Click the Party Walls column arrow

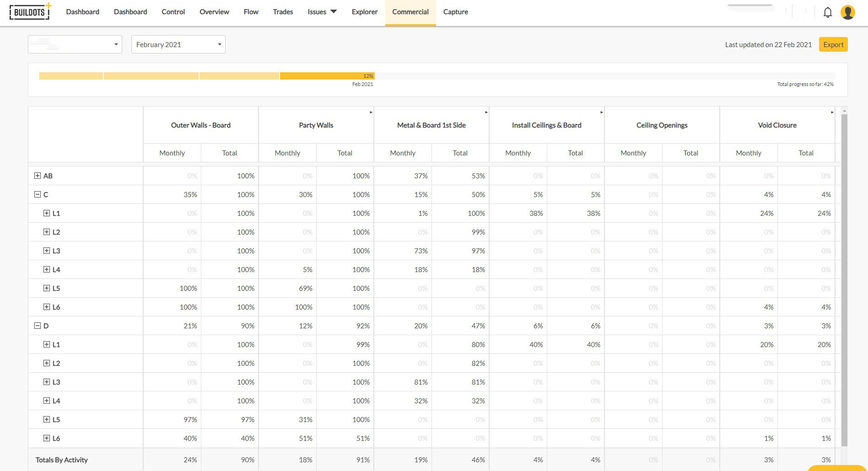tap(371, 112)
